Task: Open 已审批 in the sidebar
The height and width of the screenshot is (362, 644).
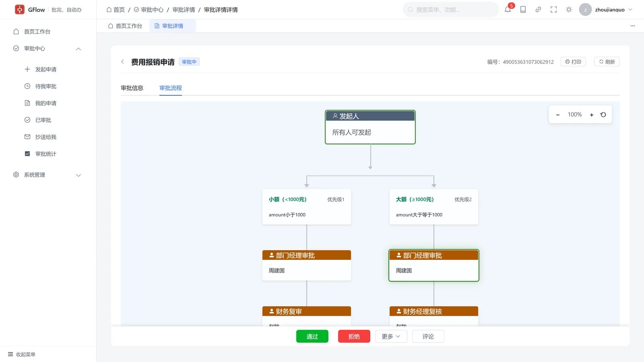Action: (x=48, y=120)
